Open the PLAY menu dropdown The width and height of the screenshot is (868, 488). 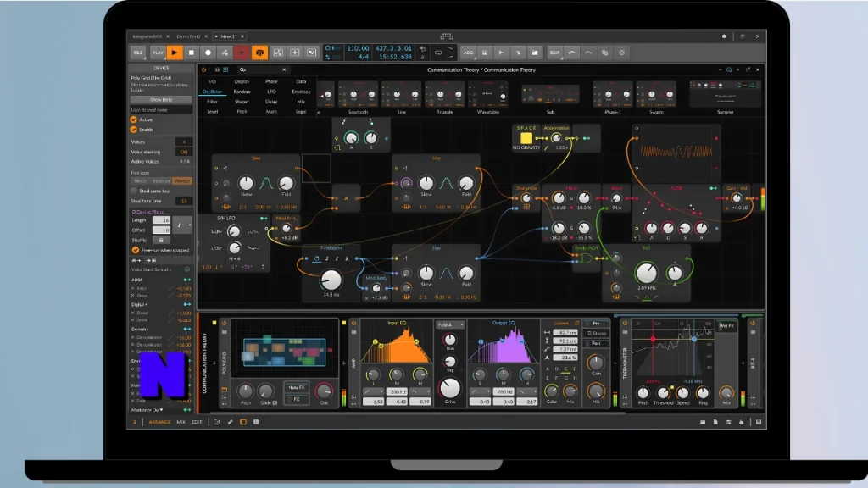coord(158,53)
